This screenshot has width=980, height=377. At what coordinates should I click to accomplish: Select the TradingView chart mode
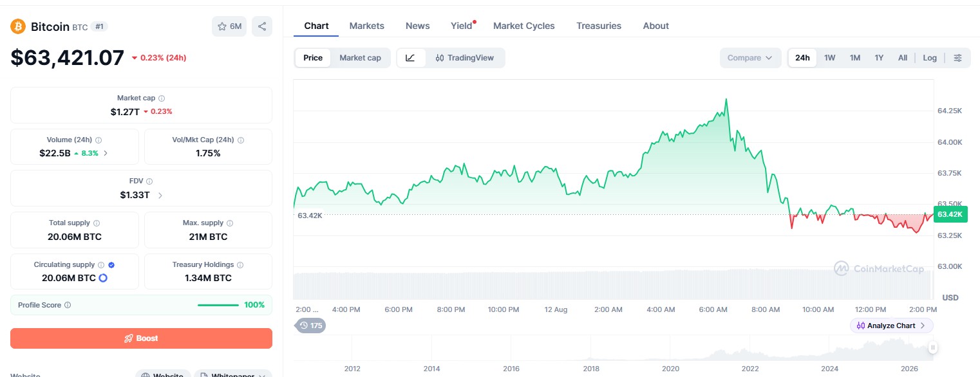point(464,58)
